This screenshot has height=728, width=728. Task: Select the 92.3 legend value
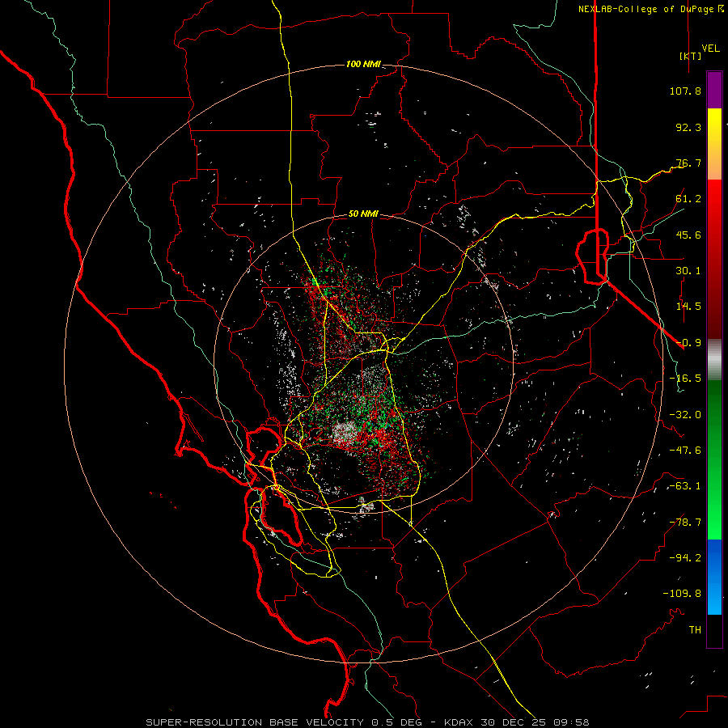point(688,127)
